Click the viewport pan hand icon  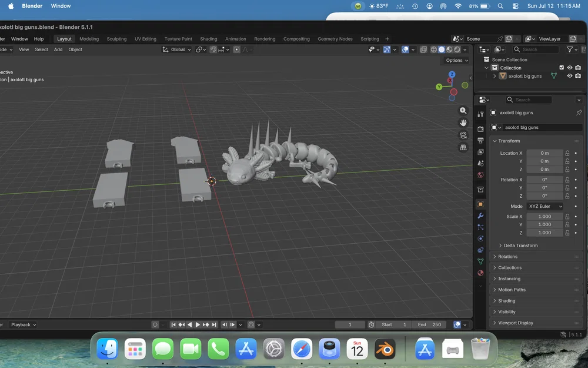463,123
